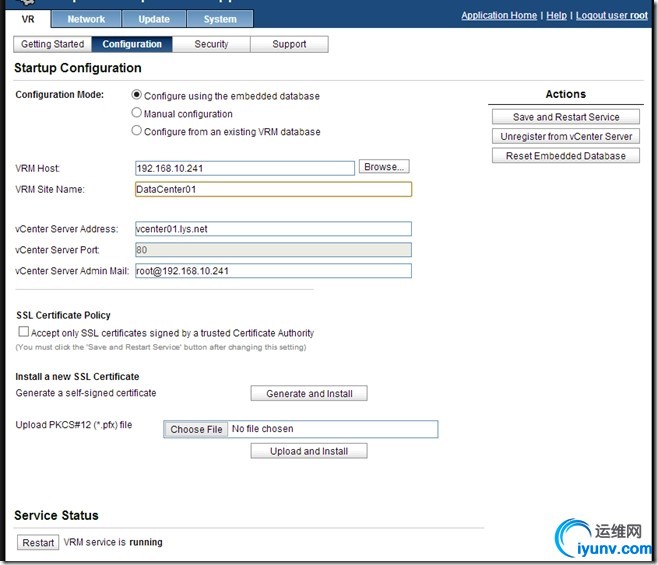Click the Restart service button
Screen dimensions: 658x565
[38, 542]
